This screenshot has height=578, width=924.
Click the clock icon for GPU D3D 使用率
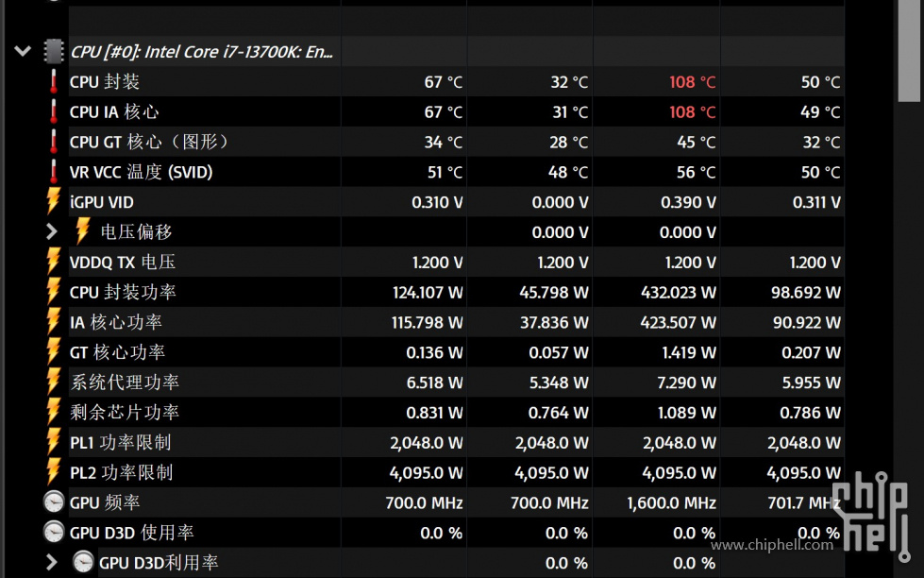tap(54, 533)
